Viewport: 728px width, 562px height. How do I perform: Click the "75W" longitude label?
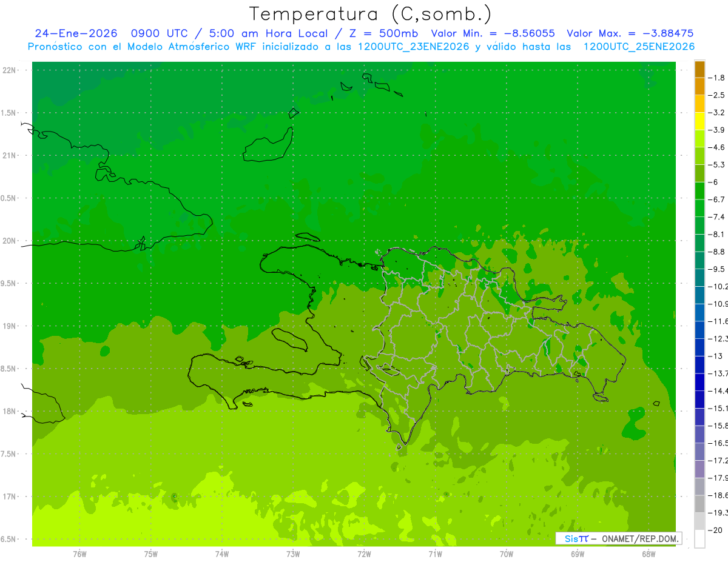151,554
